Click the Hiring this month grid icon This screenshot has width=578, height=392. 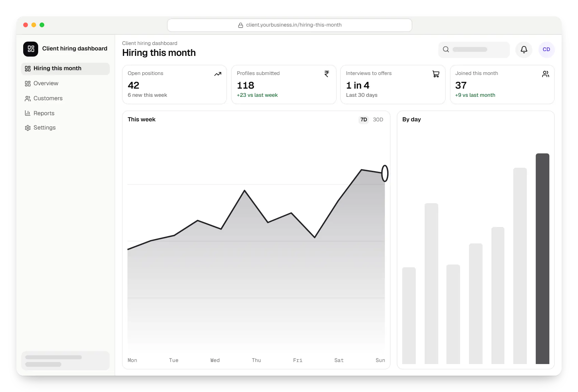(28, 69)
